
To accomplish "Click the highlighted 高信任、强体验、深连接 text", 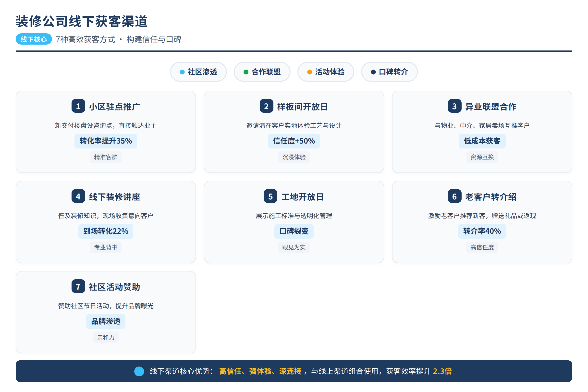I will pyautogui.click(x=260, y=371).
